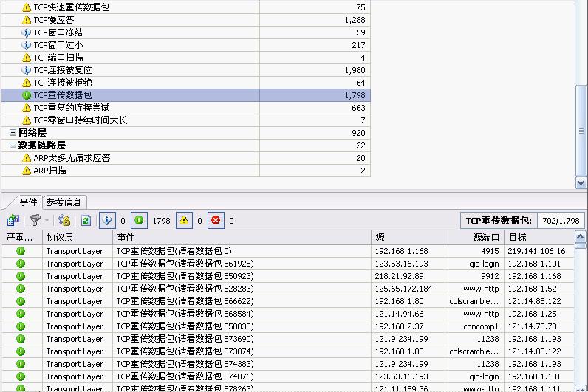Click the diagnosis settings toolbar icon
The image size is (588, 392).
13,220
